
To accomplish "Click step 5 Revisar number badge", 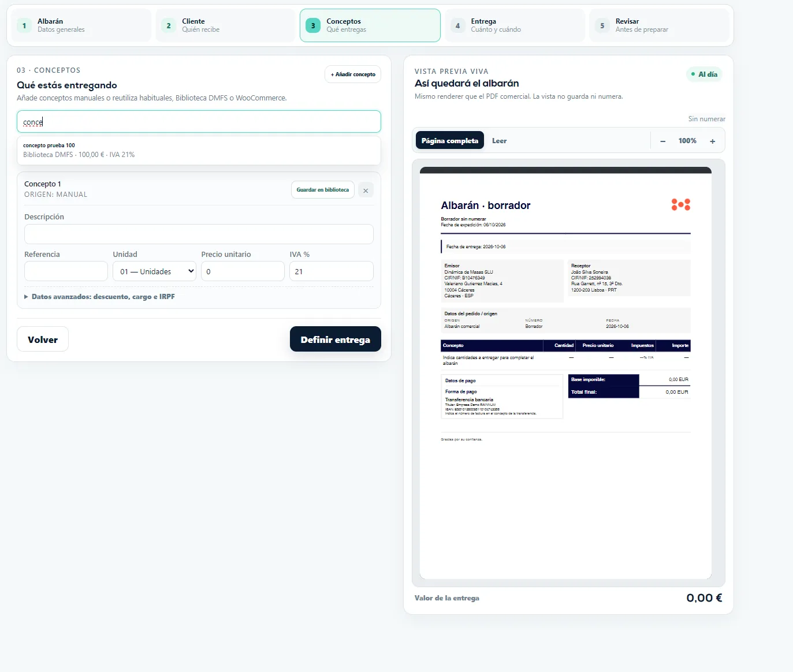I will point(602,25).
